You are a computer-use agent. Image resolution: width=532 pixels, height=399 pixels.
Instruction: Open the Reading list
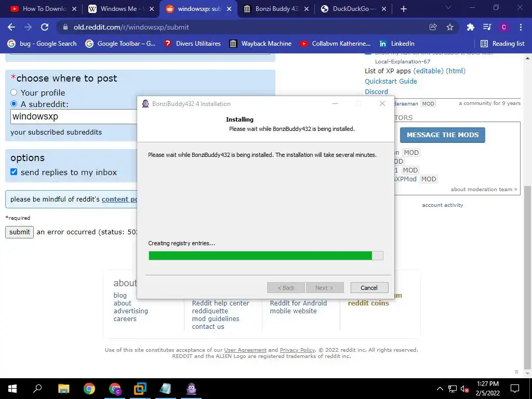pos(502,44)
